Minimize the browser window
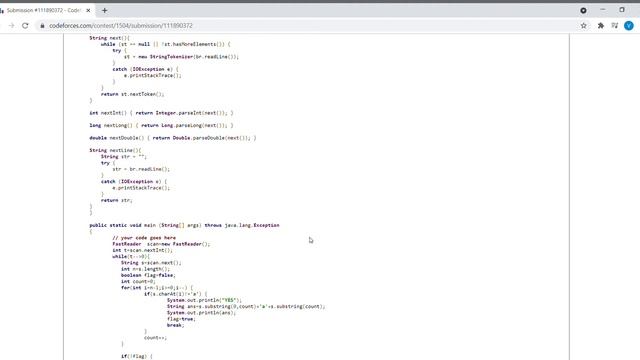640x360 pixels. 603,10
